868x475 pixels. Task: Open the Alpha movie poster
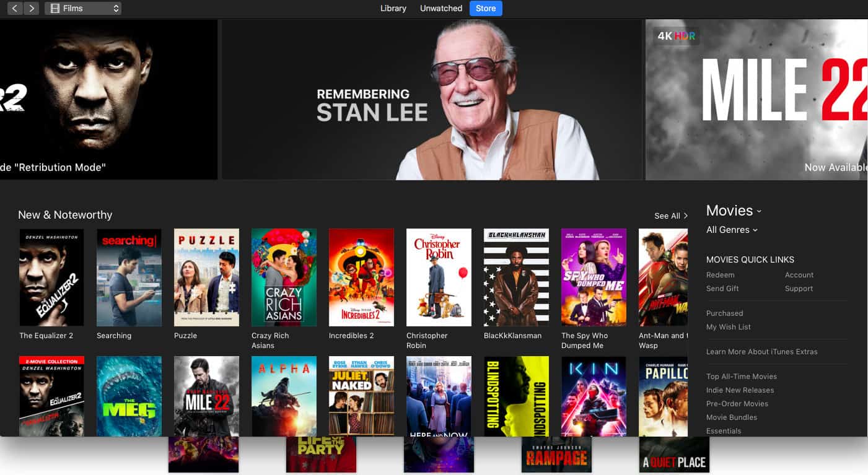pos(284,396)
